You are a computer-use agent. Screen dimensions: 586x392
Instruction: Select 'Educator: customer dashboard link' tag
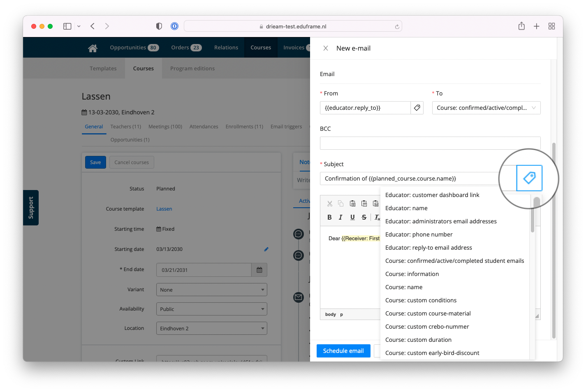coord(432,195)
